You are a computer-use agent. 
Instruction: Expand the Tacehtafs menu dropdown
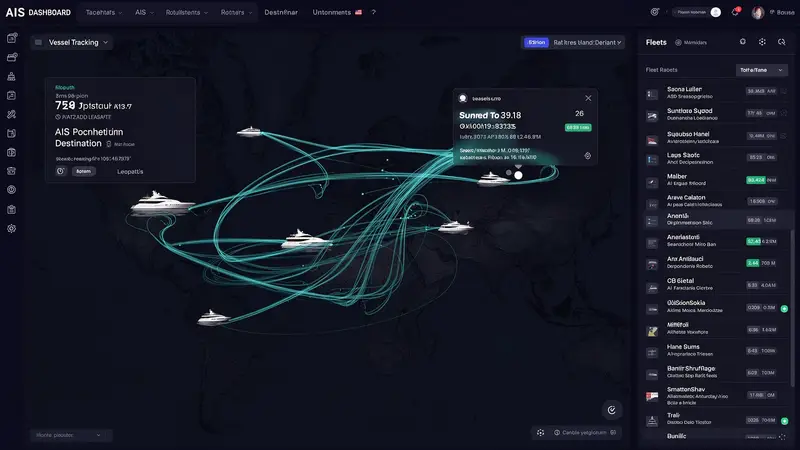[x=104, y=12]
